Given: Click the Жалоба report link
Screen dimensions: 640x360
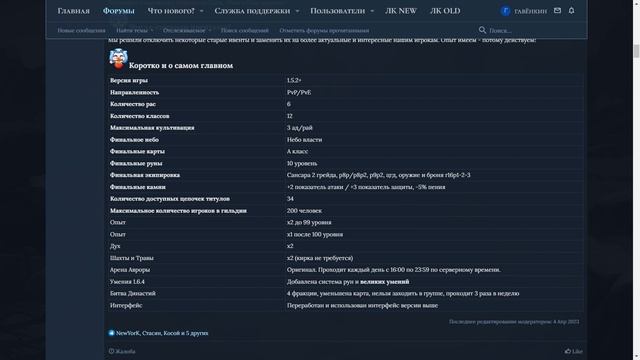Looking at the screenshot, I should [122, 351].
